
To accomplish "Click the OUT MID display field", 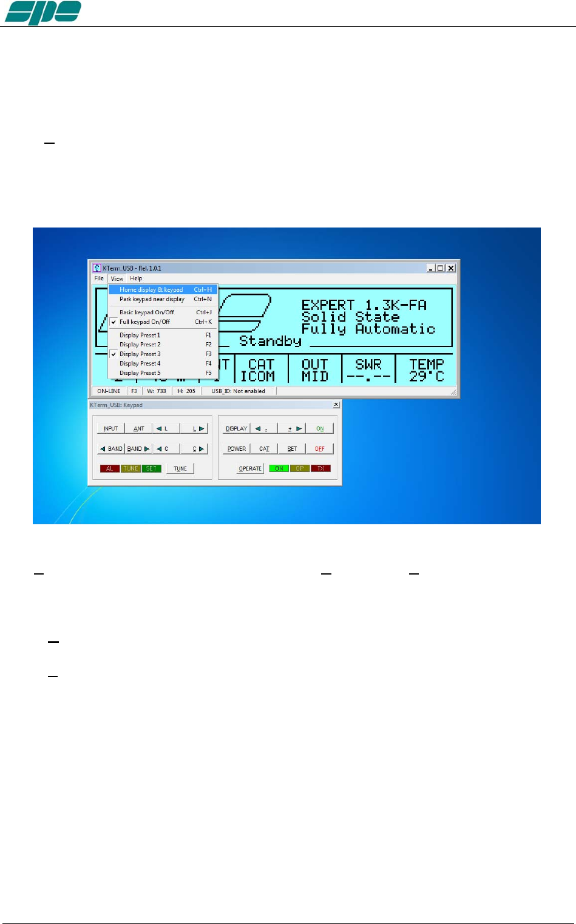I will point(315,370).
